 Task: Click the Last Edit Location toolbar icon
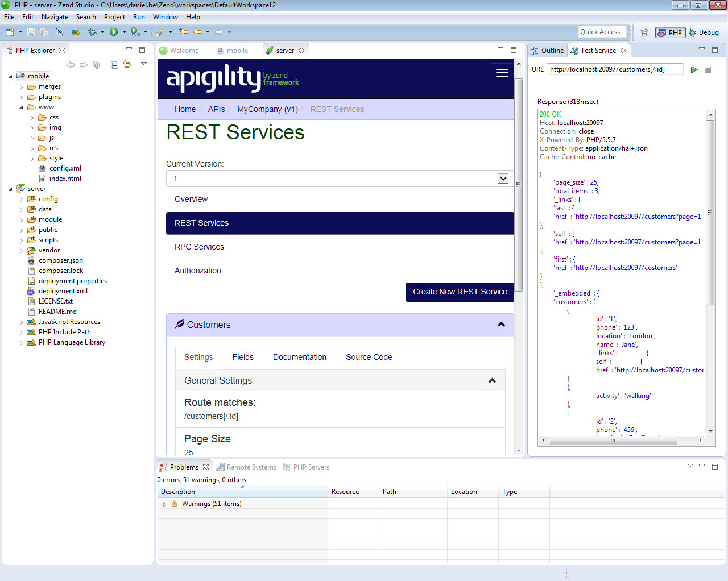(x=184, y=32)
